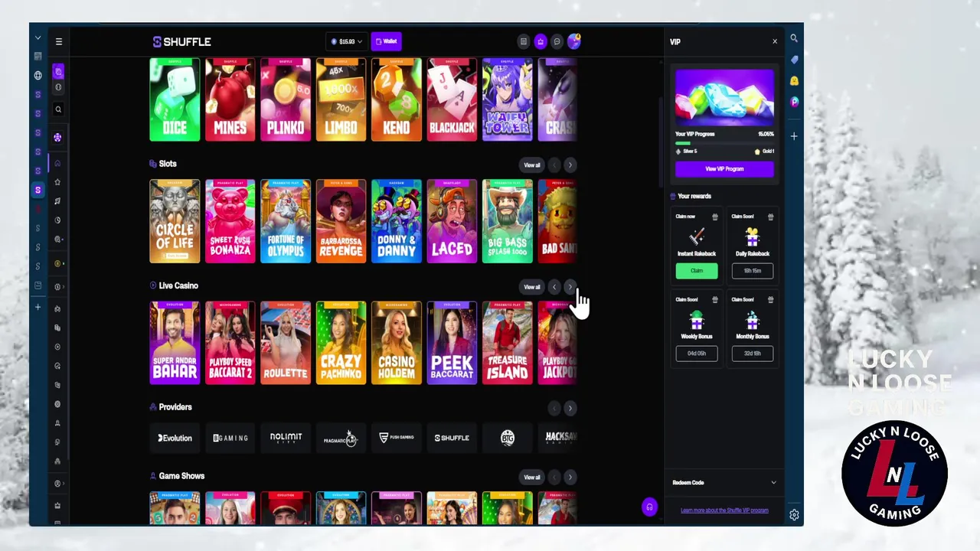Select the Nolimit City provider logo
This screenshot has width=980, height=551.
coord(286,438)
